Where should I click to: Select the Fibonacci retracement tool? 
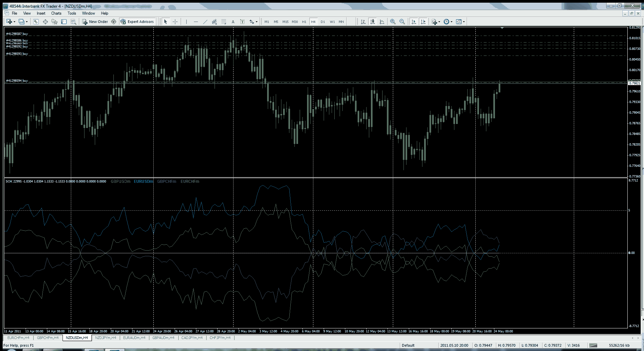tap(224, 22)
